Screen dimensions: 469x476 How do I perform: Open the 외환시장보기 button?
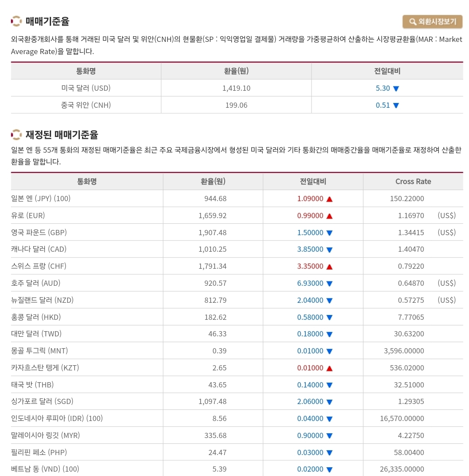pyautogui.click(x=432, y=21)
